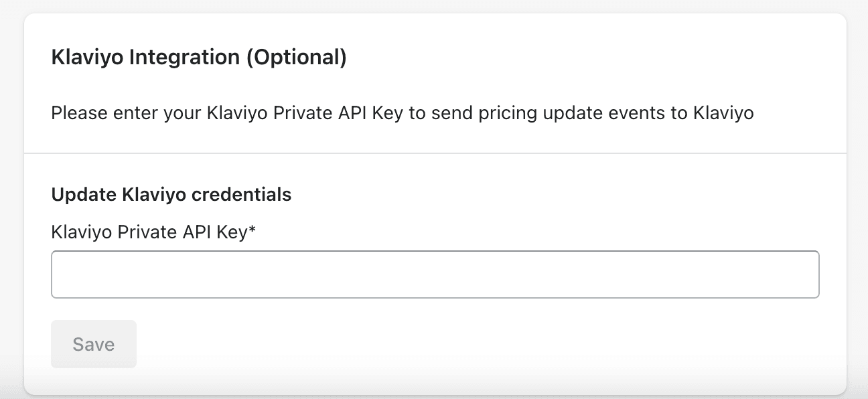This screenshot has width=868, height=399.
Task: Click the 'Klaviyo Integration (Optional)' heading
Action: pyautogui.click(x=198, y=58)
